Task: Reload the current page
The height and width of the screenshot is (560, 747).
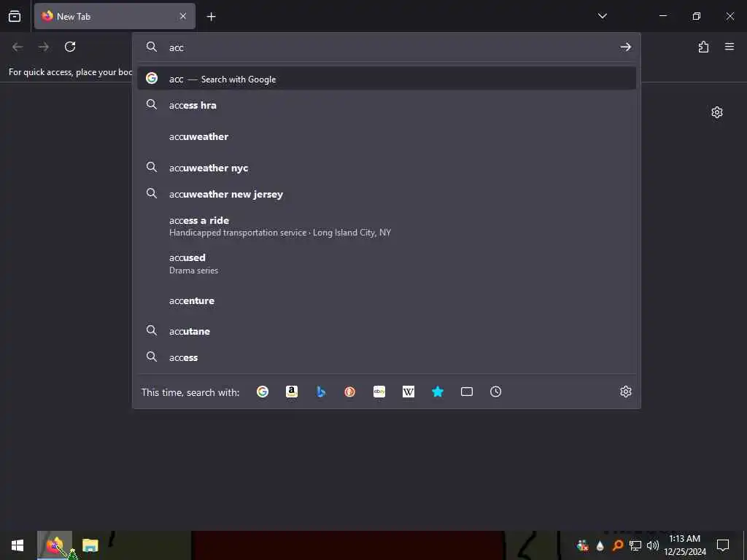Action: [x=70, y=47]
